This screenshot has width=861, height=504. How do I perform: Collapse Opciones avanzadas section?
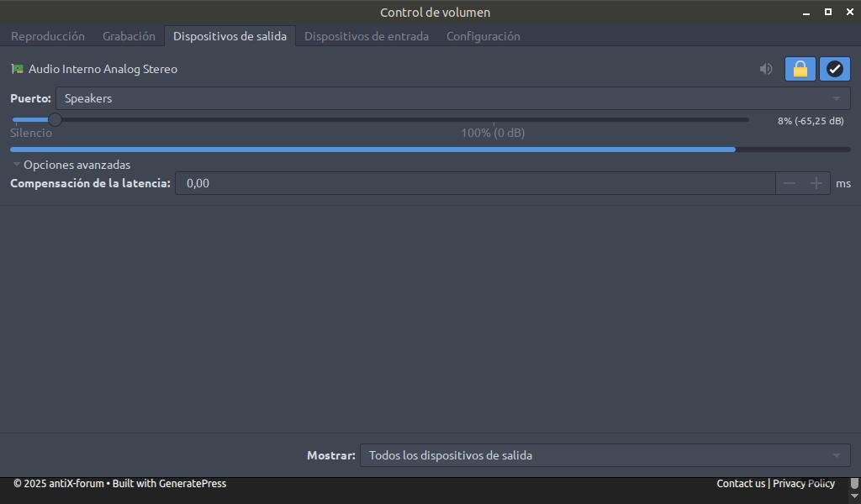(71, 165)
